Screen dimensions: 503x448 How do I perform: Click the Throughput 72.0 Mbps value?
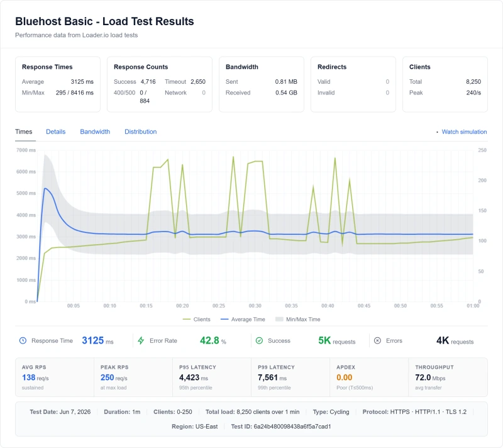point(430,378)
